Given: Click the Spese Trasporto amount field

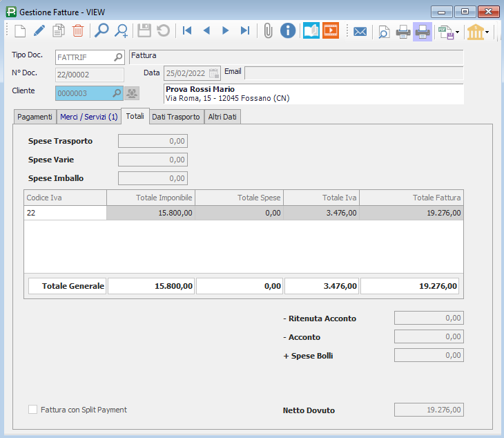Looking at the screenshot, I should 153,141.
